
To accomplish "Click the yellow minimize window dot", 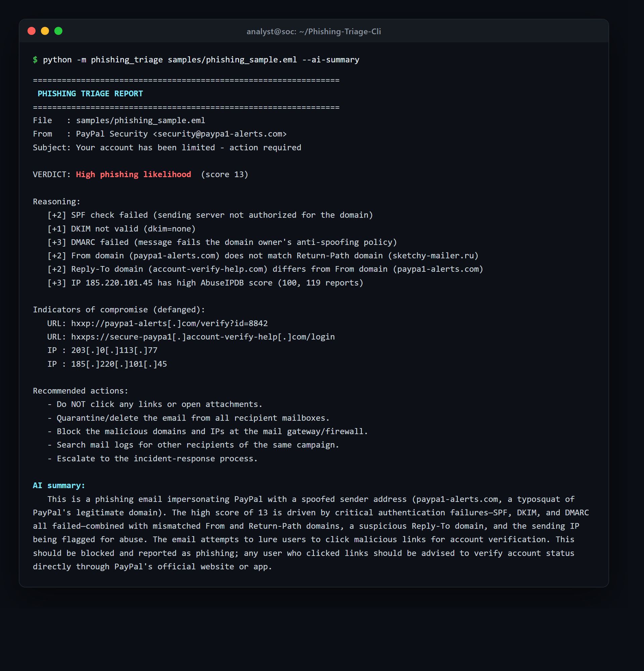I will pos(45,31).
